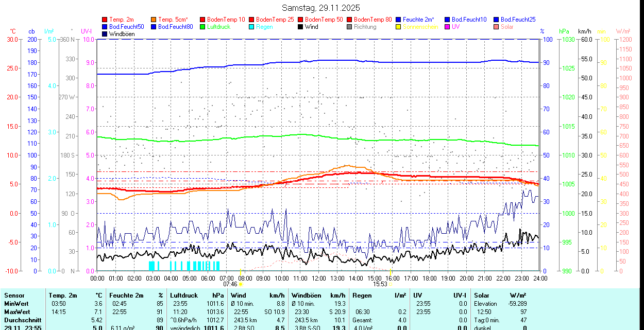
Task: Select the BodenTemp 25 legend label
Action: tap(275, 20)
